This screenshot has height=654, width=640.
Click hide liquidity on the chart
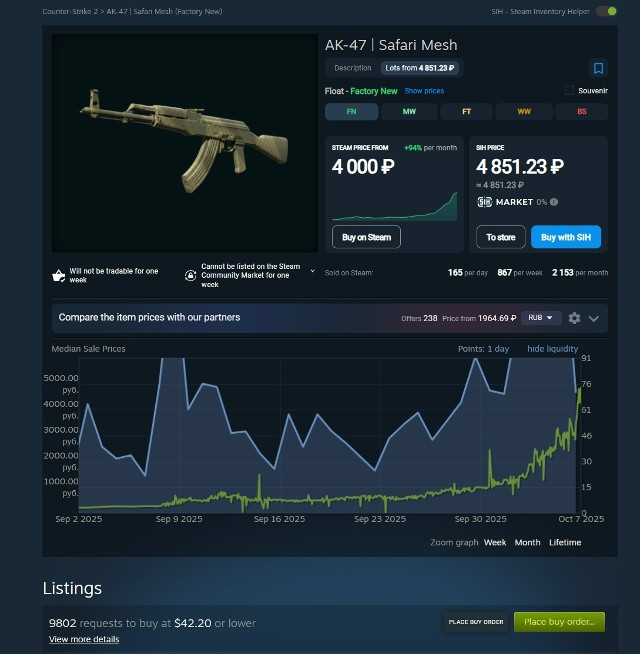point(552,349)
